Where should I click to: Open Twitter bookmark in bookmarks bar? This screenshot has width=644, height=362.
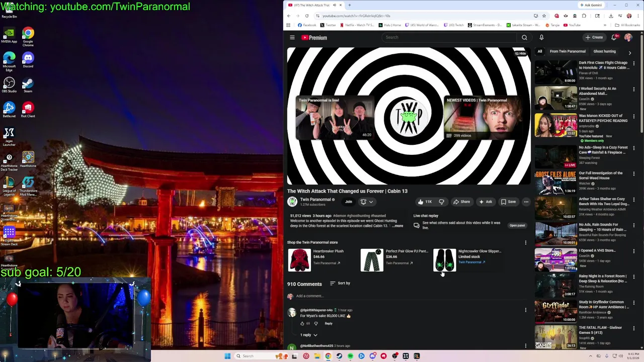click(x=328, y=25)
